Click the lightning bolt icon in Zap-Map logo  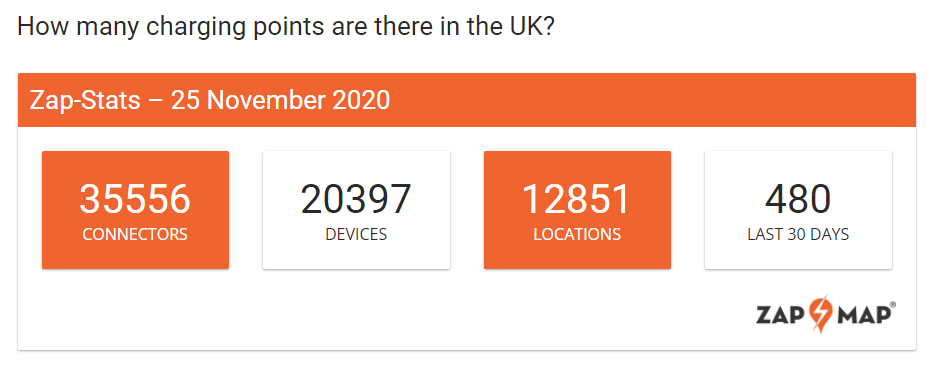[x=824, y=314]
